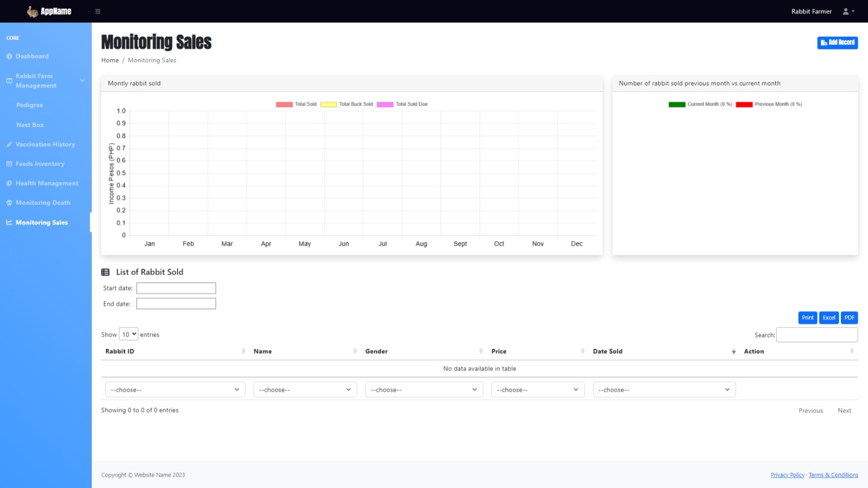Click the Add Record button
The image size is (868, 488).
coord(837,43)
